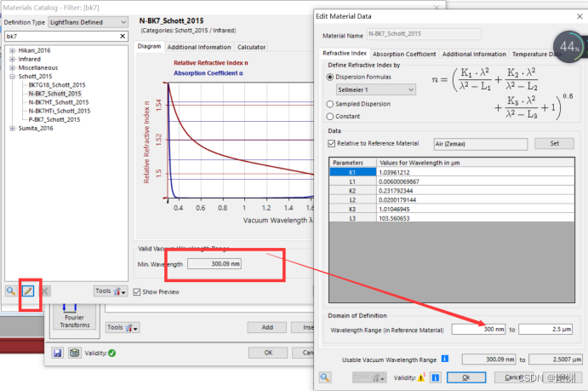Screen dimensions: 588x391
Task: Click the grayed delete X icon beside pencil
Action: click(x=45, y=291)
